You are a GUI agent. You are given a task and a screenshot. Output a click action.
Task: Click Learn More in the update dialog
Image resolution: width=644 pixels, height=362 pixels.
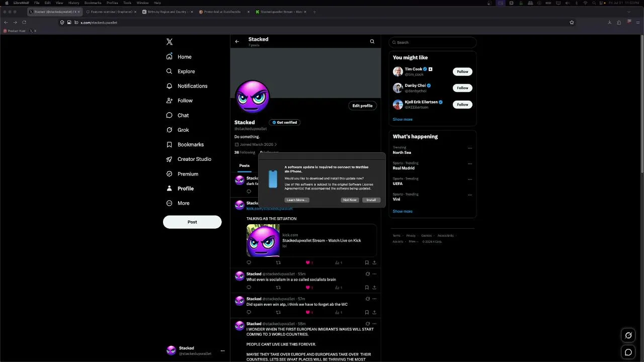click(297, 200)
